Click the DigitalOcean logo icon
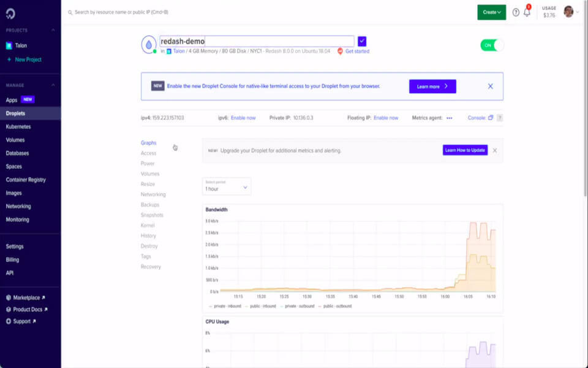The width and height of the screenshot is (588, 368). (x=10, y=13)
